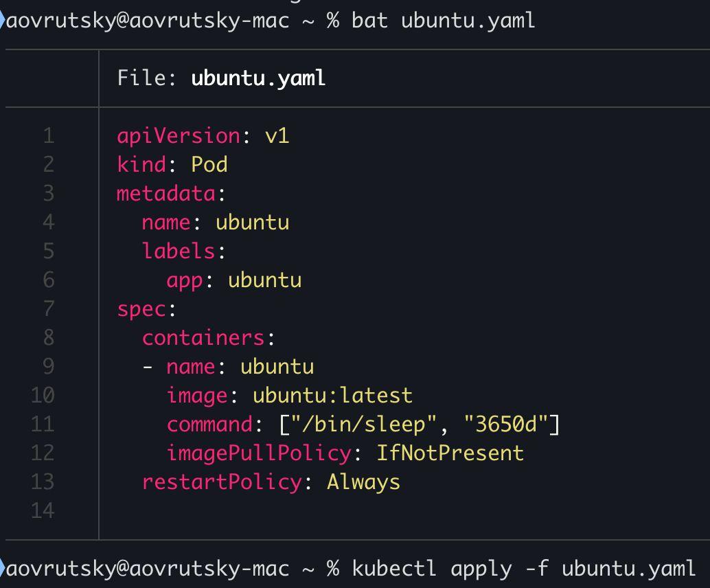Select the metadata key on line 3
The image size is (710, 588).
(x=165, y=193)
